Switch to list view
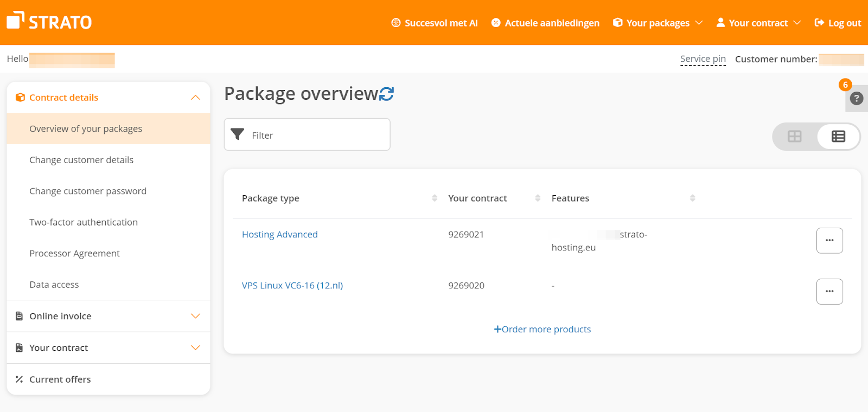 tap(838, 137)
